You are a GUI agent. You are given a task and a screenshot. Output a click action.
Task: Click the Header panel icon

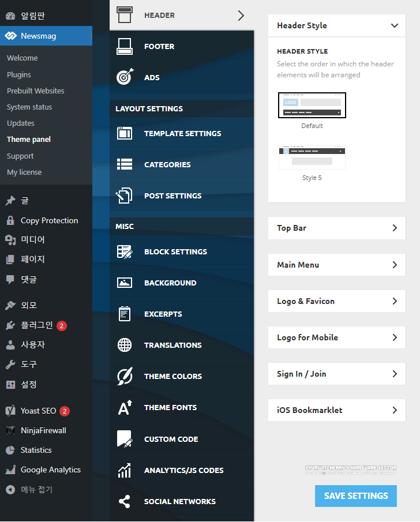tap(125, 16)
